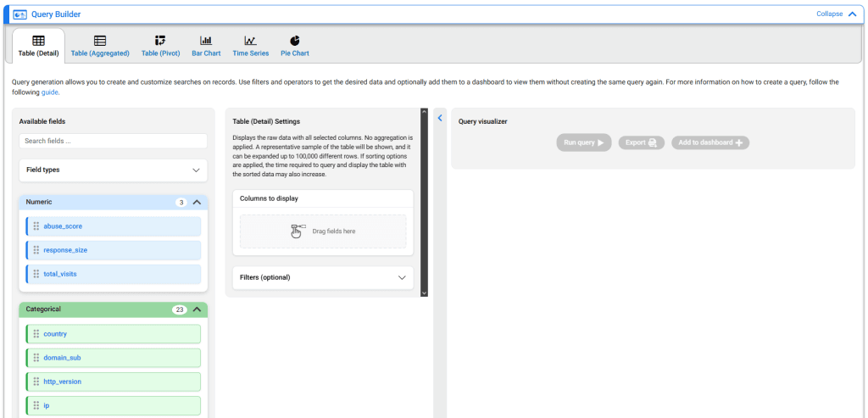Image resolution: width=868 pixels, height=418 pixels.
Task: Click drag handle of response_size field
Action: click(36, 249)
